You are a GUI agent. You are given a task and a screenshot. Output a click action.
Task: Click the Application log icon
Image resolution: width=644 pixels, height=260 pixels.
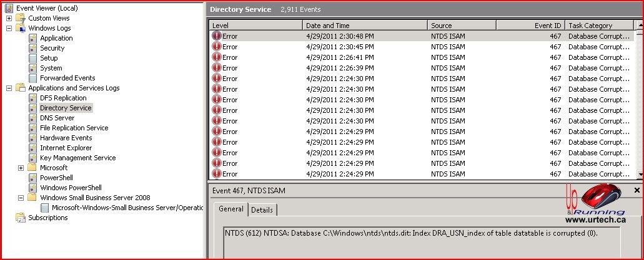pyautogui.click(x=33, y=38)
